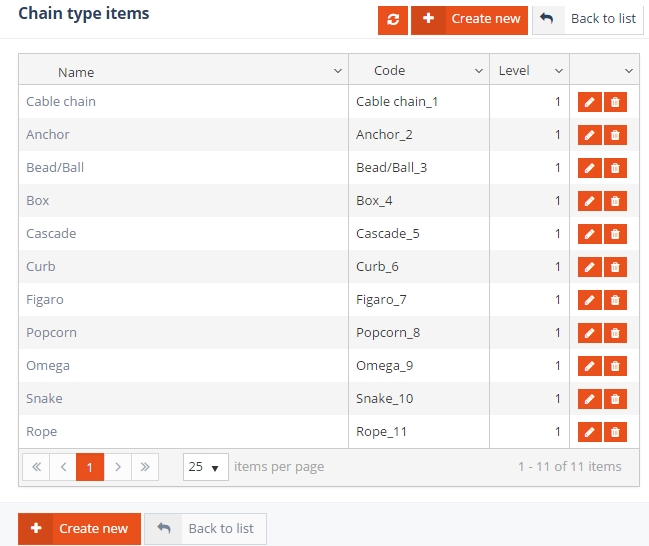Edit the Figaro chain type
Viewport: 649px width, 546px height.
[x=590, y=300]
